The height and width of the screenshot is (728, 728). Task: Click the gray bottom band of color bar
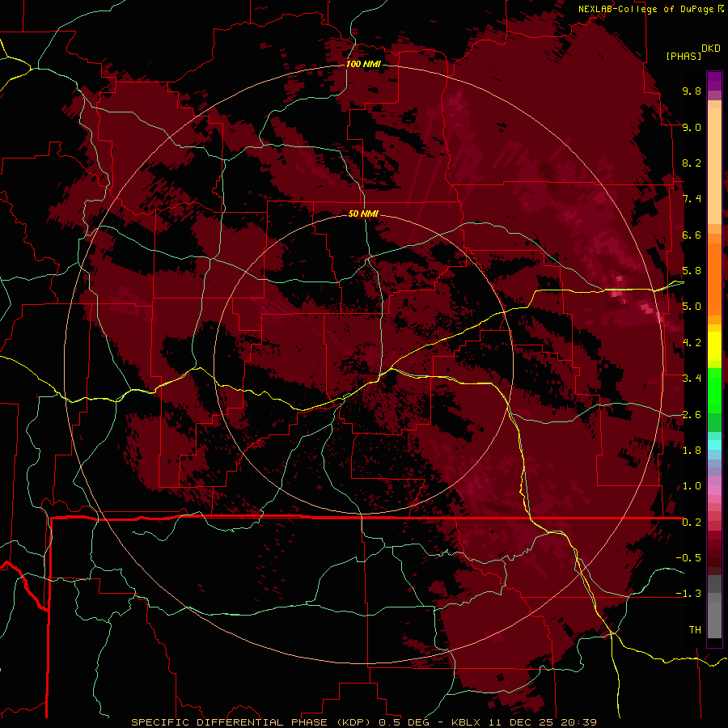pyautogui.click(x=714, y=620)
